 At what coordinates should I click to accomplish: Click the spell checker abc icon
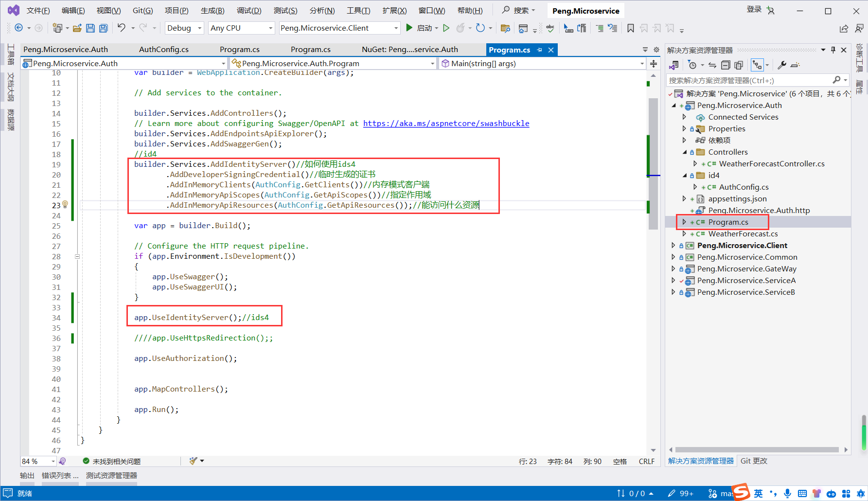(550, 28)
